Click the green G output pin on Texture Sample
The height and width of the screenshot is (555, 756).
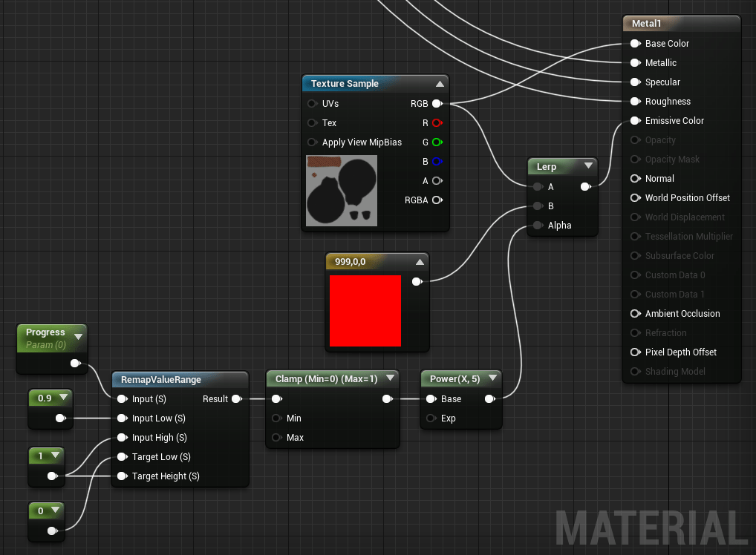437,142
